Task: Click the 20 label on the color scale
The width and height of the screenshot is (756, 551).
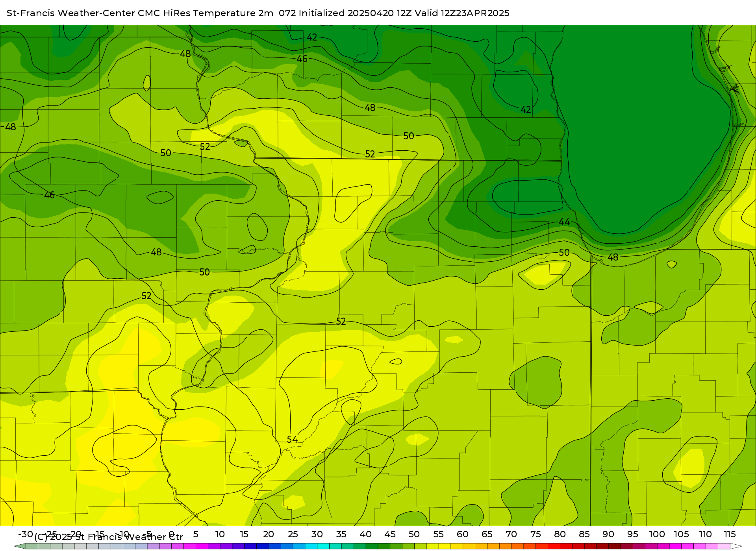Action: (x=268, y=534)
